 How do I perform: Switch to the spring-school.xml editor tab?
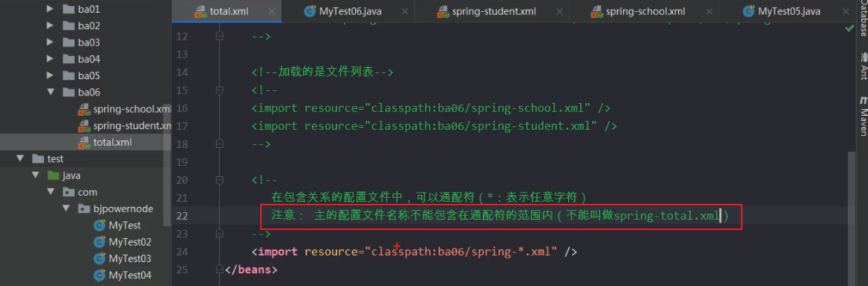[645, 11]
